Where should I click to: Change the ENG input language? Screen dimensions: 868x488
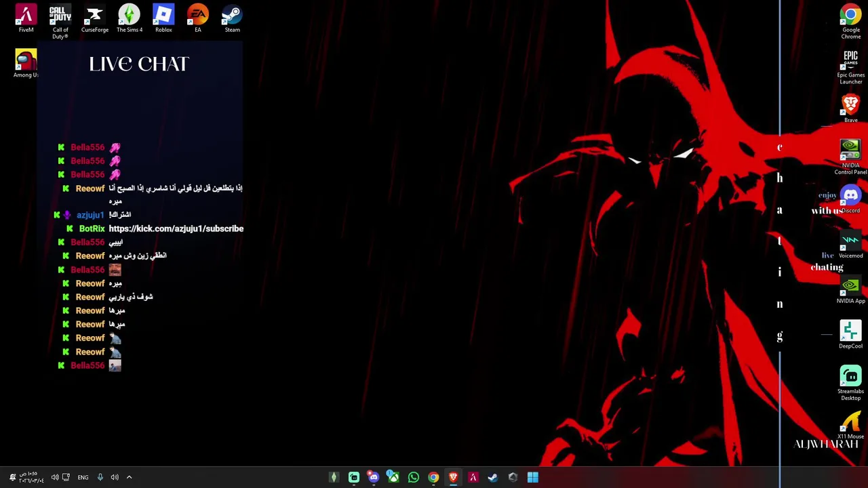point(83,478)
